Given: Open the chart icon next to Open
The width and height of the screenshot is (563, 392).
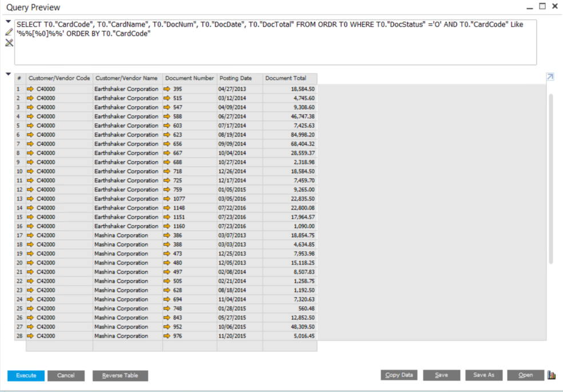Looking at the screenshot, I should click(x=552, y=375).
